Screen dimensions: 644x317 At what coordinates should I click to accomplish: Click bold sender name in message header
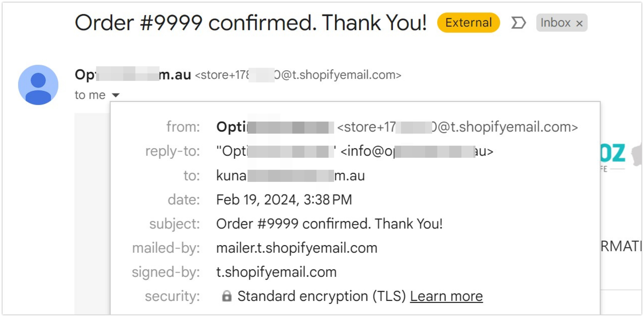click(133, 75)
